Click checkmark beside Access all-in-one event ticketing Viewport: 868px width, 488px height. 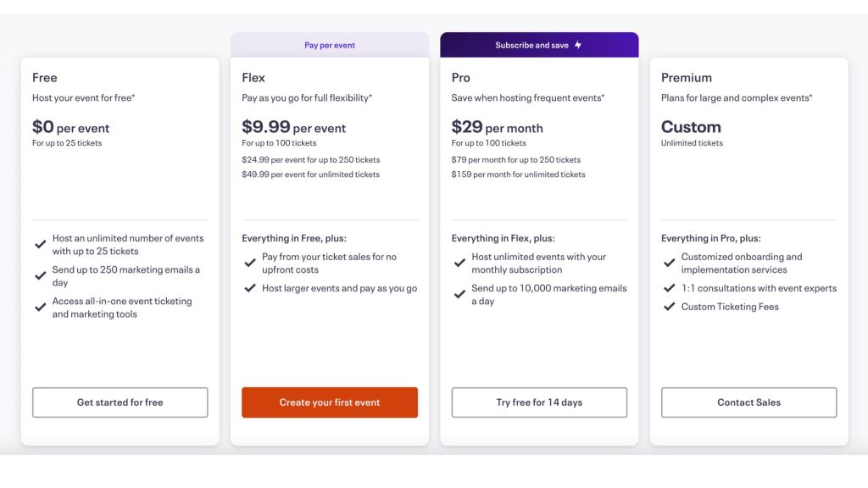tap(40, 308)
